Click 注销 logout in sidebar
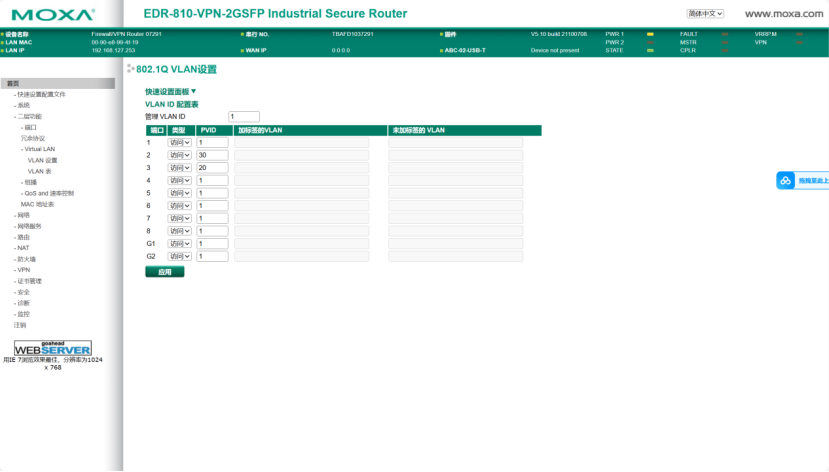The height and width of the screenshot is (472, 829). click(x=20, y=325)
